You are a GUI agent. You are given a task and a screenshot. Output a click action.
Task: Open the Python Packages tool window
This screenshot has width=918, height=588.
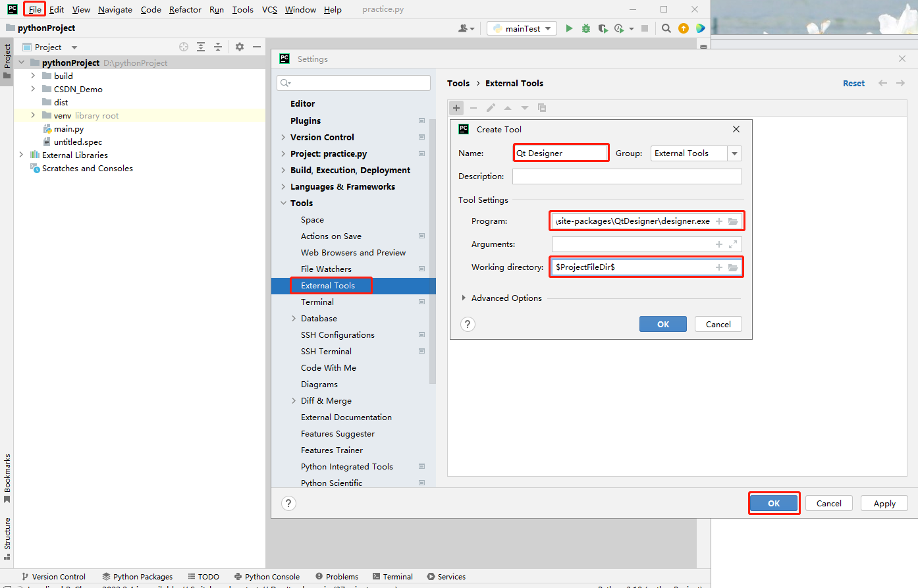[x=138, y=576]
